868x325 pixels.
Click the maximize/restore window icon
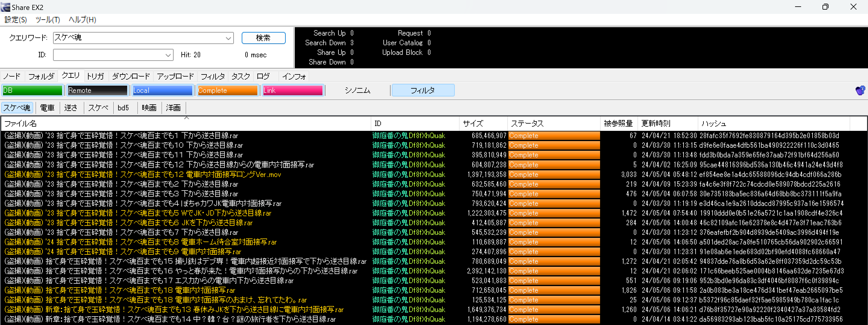825,7
